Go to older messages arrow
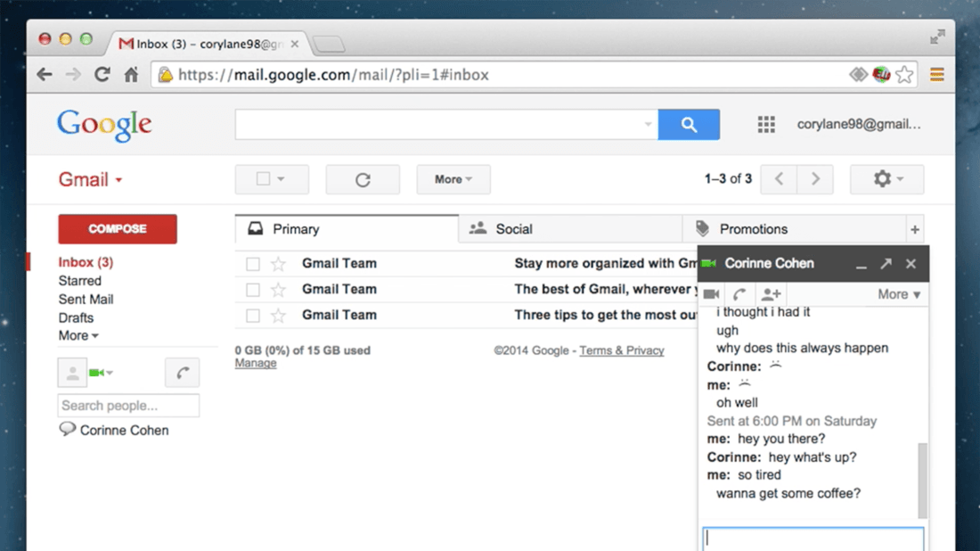980x551 pixels. [x=815, y=179]
